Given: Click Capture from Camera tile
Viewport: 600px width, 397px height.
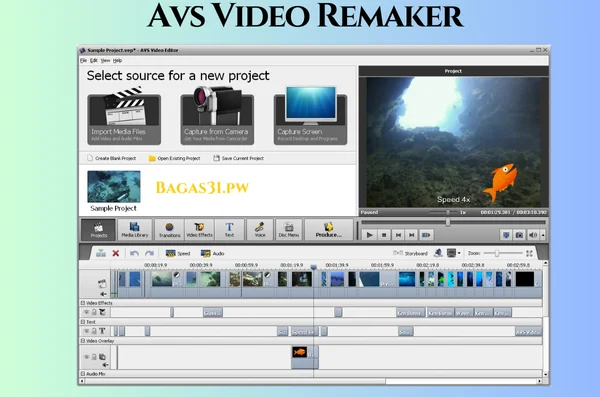Looking at the screenshot, I should coord(217,117).
